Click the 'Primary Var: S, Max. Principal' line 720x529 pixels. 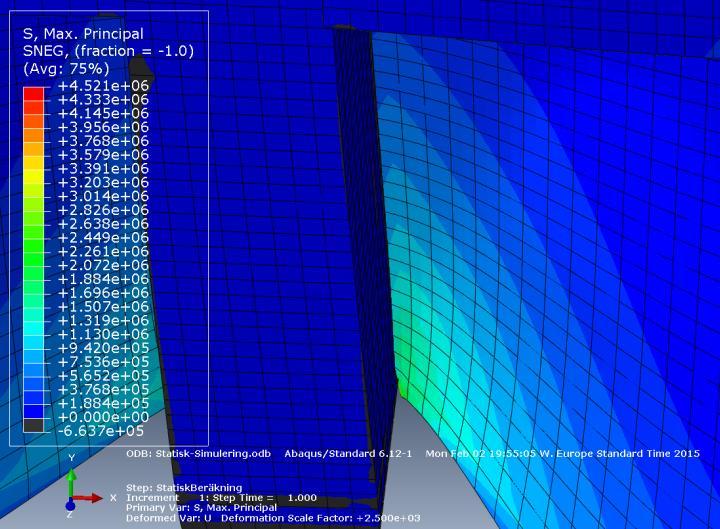(x=202, y=508)
